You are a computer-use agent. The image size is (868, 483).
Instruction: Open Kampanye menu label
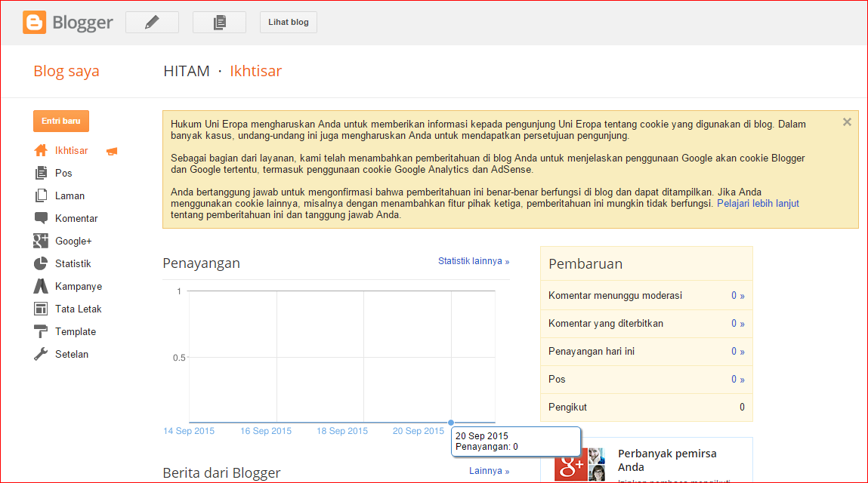[x=79, y=287]
